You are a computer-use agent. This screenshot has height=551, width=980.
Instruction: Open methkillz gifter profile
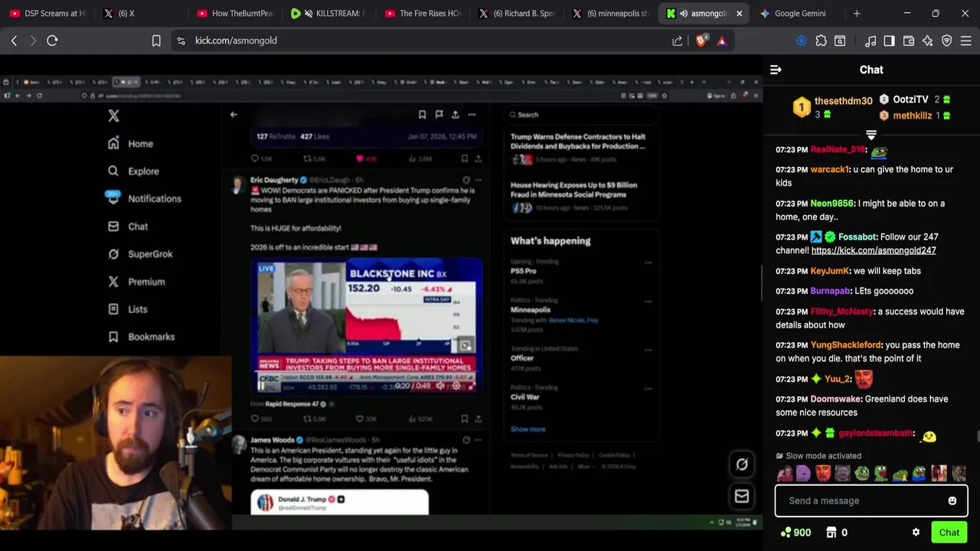point(912,116)
